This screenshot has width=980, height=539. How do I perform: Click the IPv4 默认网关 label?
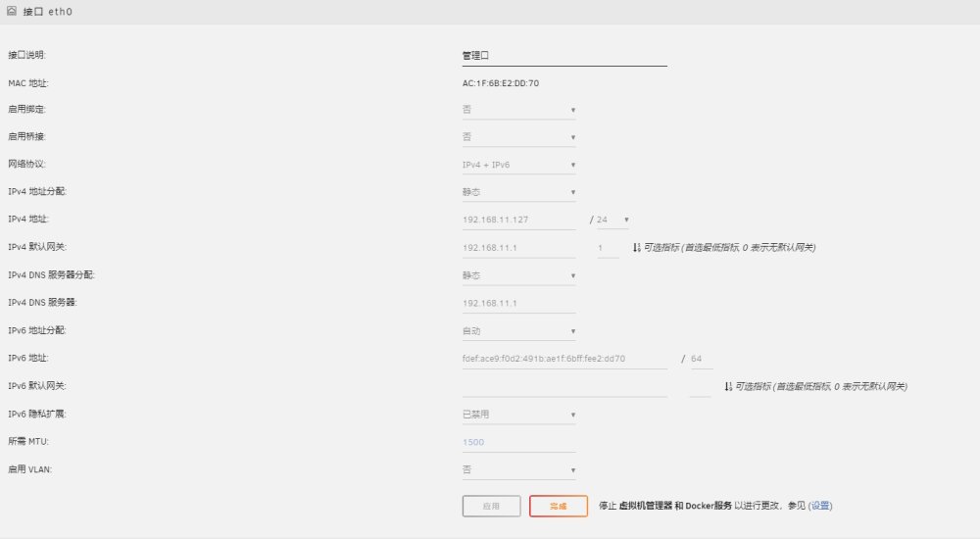coord(37,247)
